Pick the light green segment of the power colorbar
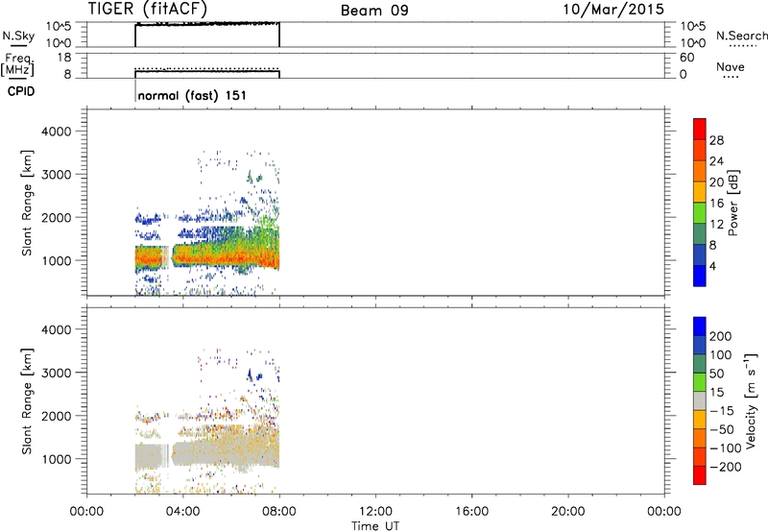 [x=700, y=213]
